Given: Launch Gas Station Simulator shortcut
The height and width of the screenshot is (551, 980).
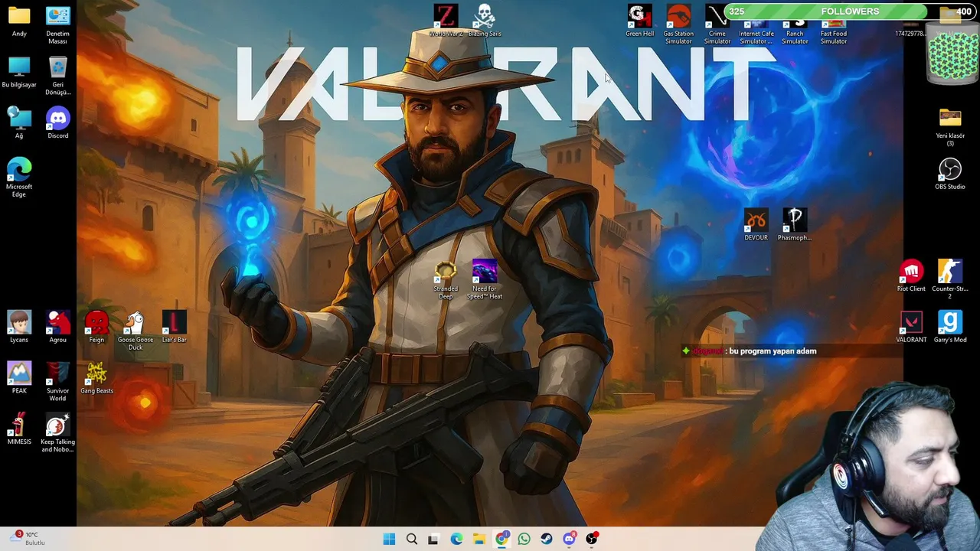Looking at the screenshot, I should point(678,24).
